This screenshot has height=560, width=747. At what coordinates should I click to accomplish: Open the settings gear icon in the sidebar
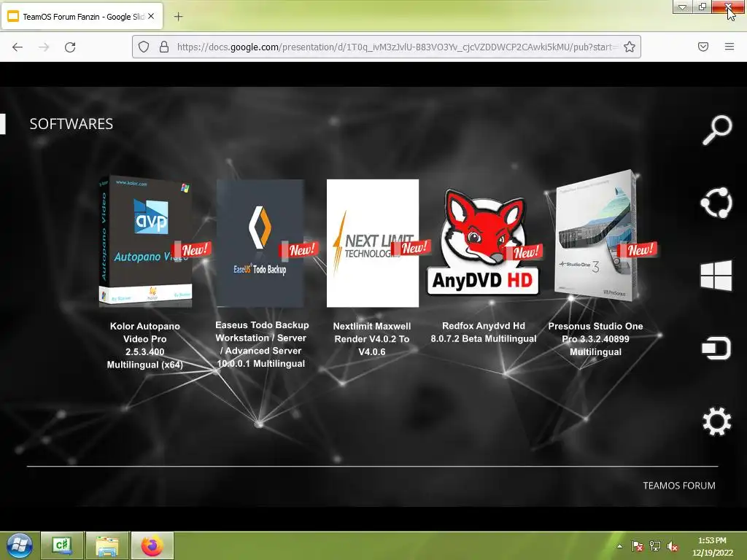coord(716,421)
